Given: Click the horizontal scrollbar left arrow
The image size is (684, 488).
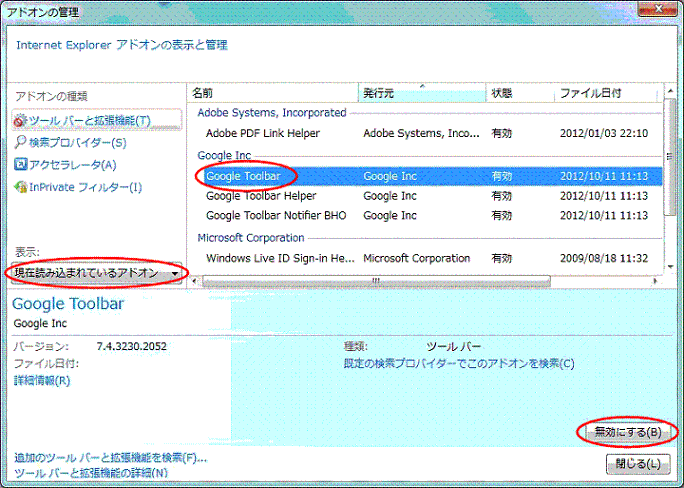Looking at the screenshot, I should click(x=195, y=281).
